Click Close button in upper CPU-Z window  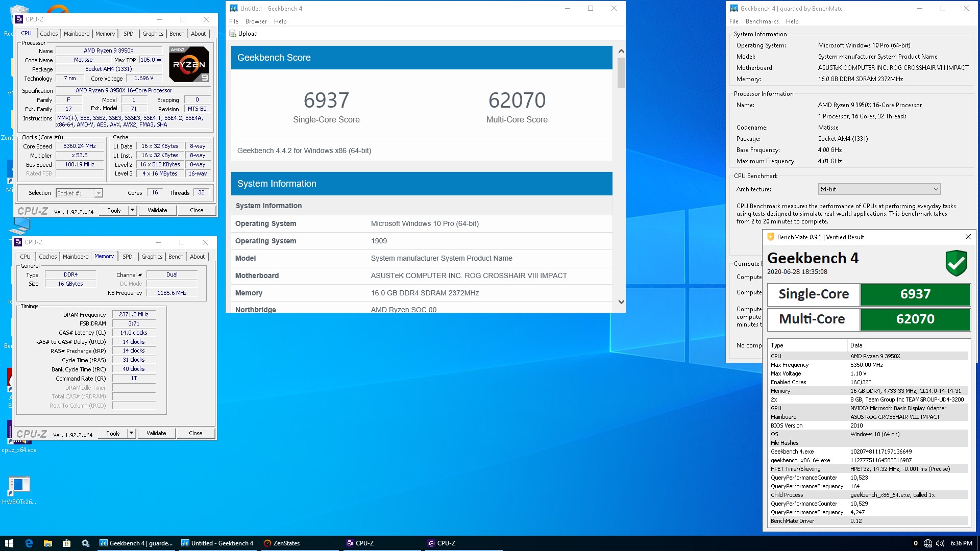[197, 210]
